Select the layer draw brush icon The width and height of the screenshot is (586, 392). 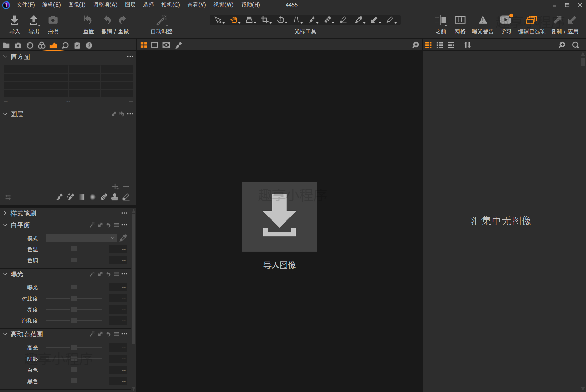(60, 197)
